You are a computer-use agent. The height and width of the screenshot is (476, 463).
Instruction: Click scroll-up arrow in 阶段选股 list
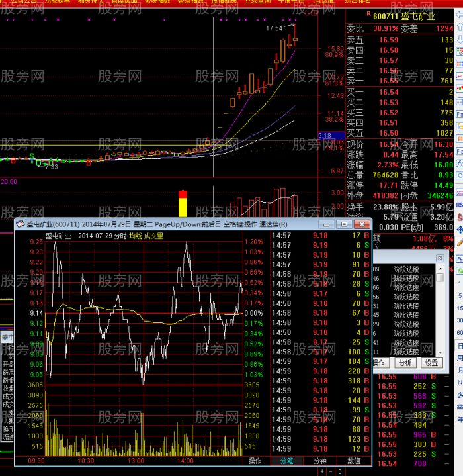pos(441,269)
